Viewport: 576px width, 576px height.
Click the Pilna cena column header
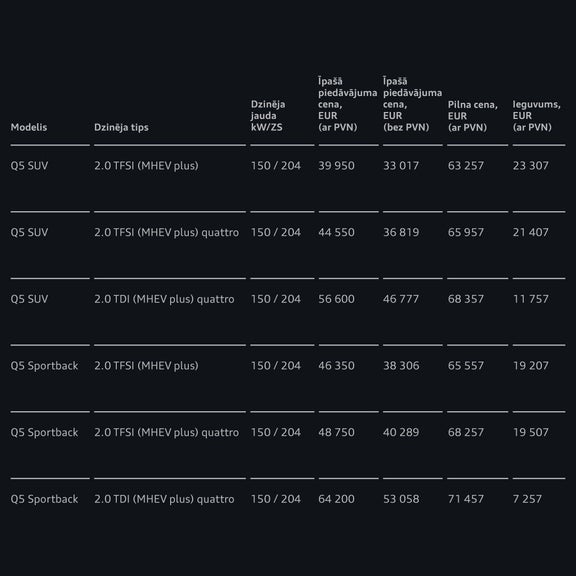pyautogui.click(x=472, y=116)
